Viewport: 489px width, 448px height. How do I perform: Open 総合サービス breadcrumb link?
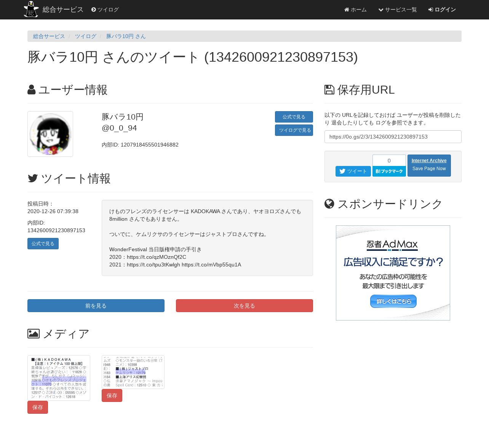tap(49, 36)
